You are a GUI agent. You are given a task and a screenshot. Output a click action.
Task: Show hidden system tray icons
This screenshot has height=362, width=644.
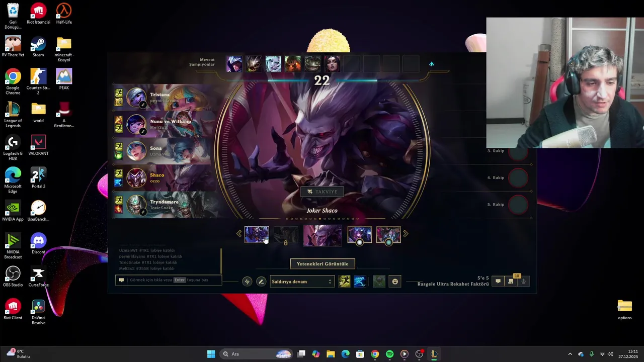tap(570, 354)
